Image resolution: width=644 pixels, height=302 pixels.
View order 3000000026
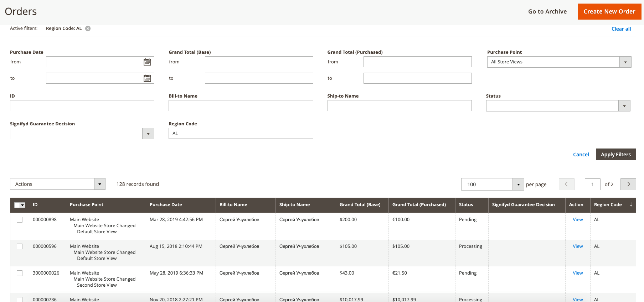pyautogui.click(x=578, y=273)
